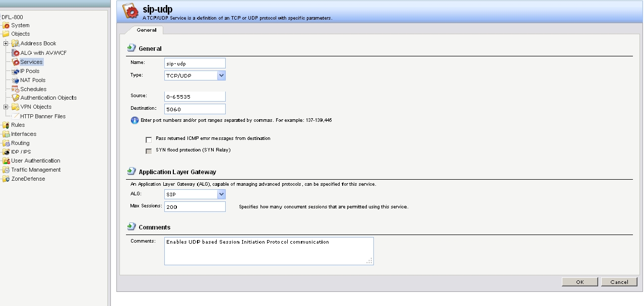Open the Routing section in sidebar

point(20,143)
